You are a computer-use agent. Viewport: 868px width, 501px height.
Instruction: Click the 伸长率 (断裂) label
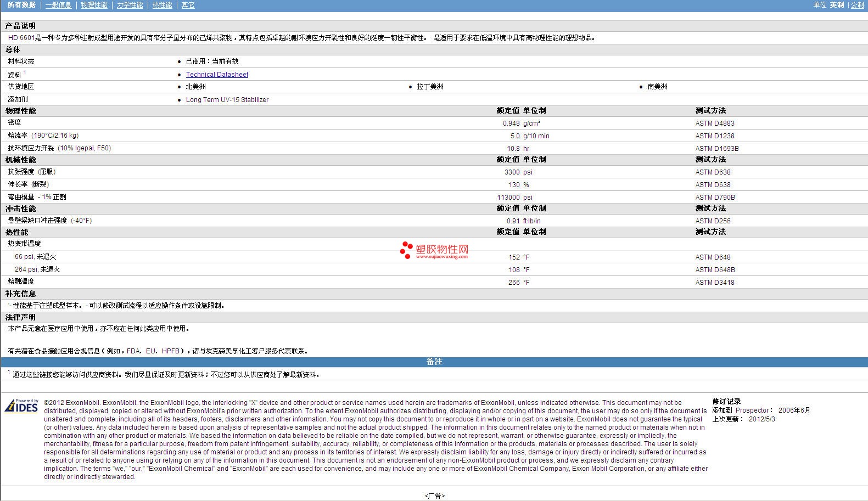tap(29, 184)
